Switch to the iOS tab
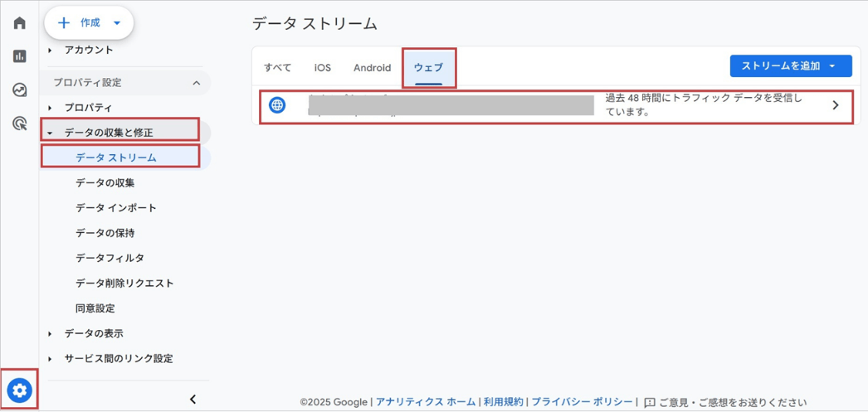868x412 pixels. click(323, 68)
